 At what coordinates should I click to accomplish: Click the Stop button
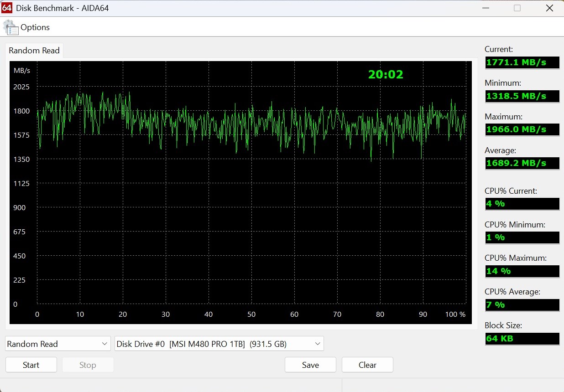coord(88,365)
